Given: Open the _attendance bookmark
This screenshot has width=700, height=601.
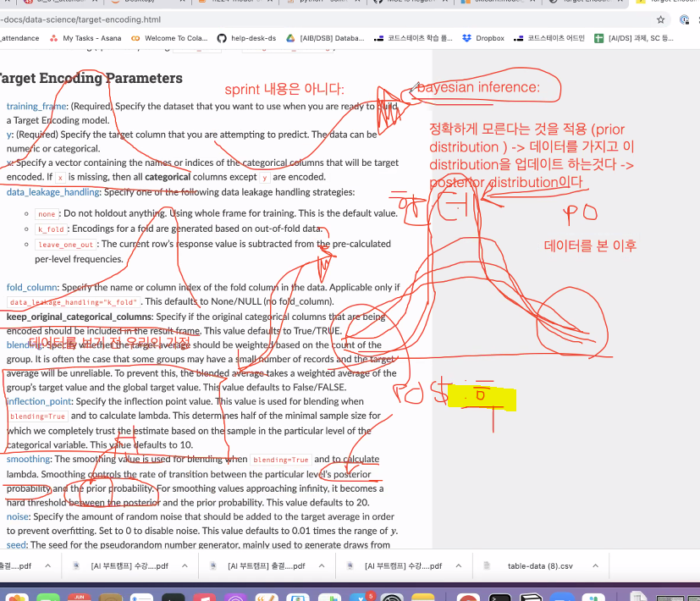Looking at the screenshot, I should tap(19, 38).
